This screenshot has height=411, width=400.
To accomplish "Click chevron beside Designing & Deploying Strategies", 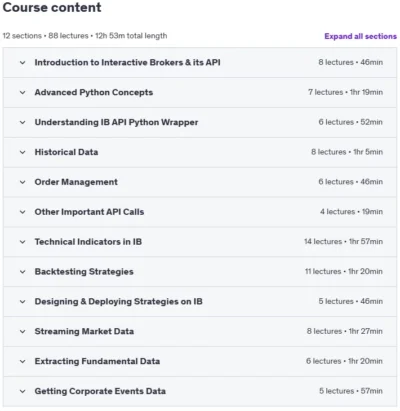I will tap(22, 302).
